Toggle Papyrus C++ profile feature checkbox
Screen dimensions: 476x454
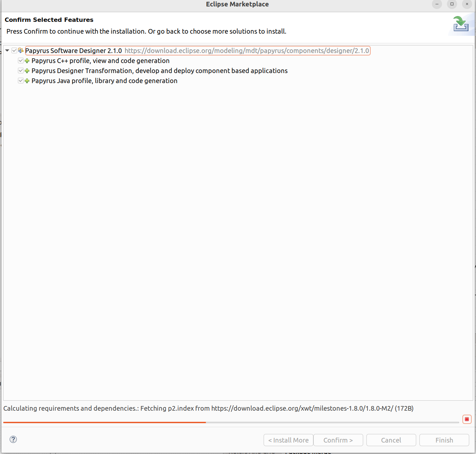coord(21,61)
